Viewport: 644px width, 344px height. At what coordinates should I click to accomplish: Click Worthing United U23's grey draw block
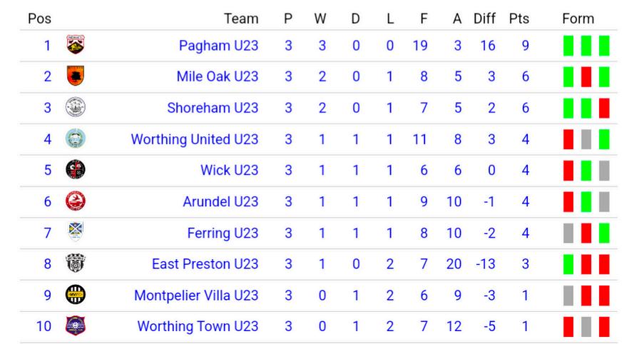586,139
